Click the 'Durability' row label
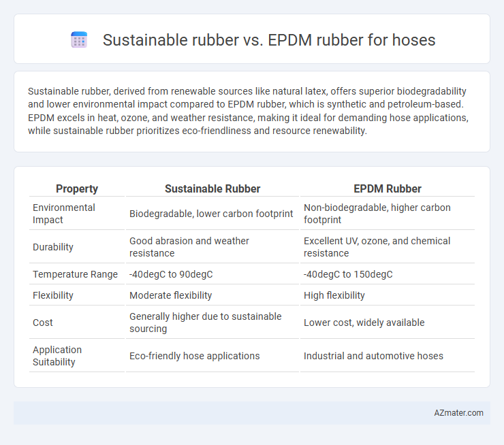504x445 pixels. coord(77,247)
